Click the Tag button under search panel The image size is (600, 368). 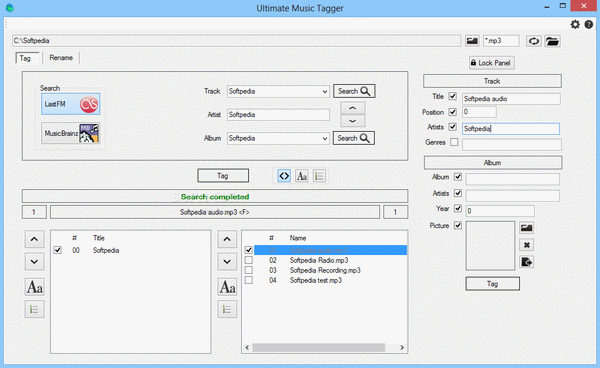click(223, 176)
